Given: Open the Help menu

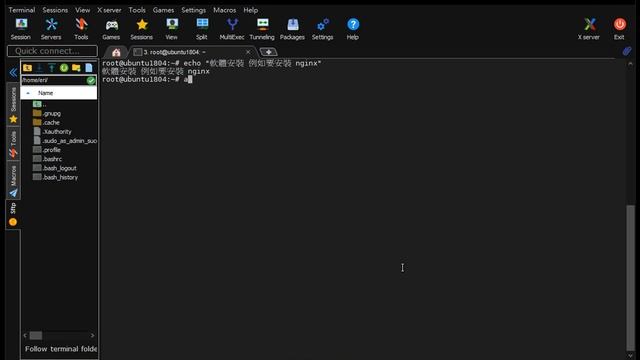Looking at the screenshot, I should (251, 10).
